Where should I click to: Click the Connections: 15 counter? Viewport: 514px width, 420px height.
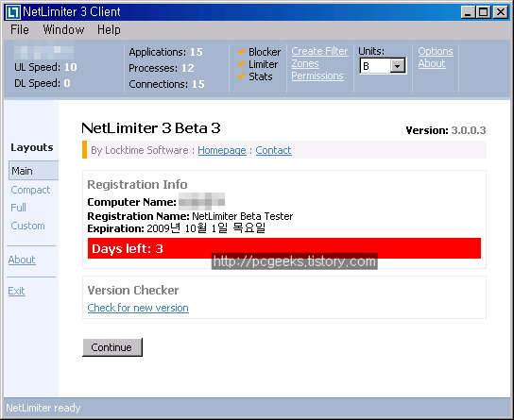[166, 84]
